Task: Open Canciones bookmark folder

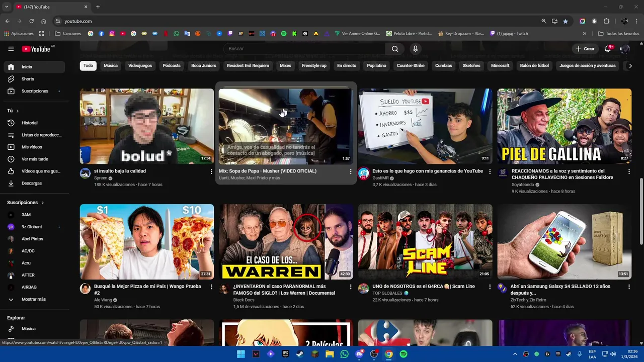Action: coord(68,34)
